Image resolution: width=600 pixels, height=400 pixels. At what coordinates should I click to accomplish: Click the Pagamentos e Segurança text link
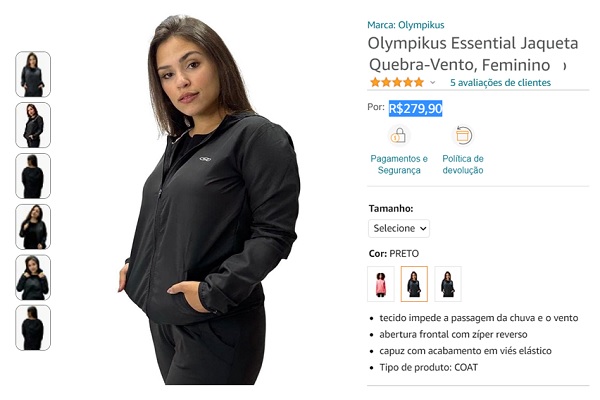click(399, 164)
